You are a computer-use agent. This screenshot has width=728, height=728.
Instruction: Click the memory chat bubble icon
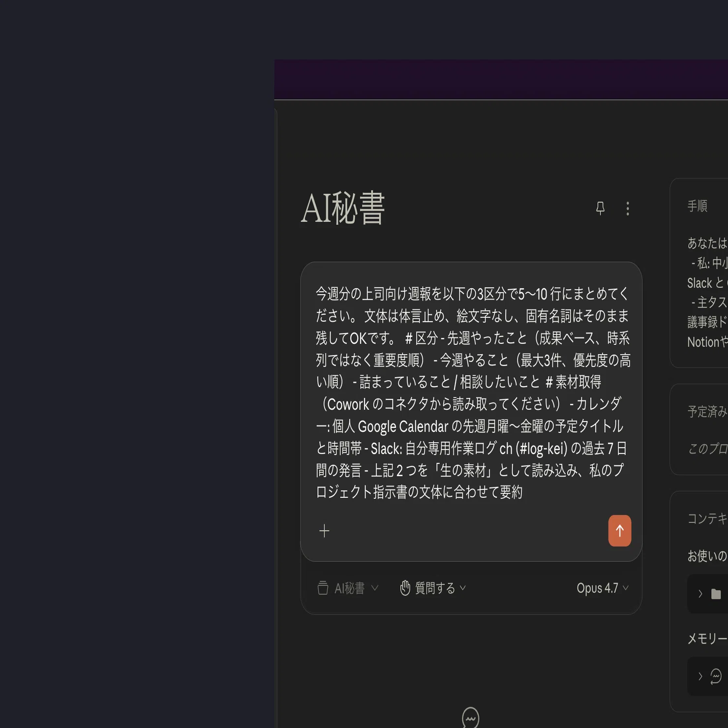pyautogui.click(x=716, y=676)
